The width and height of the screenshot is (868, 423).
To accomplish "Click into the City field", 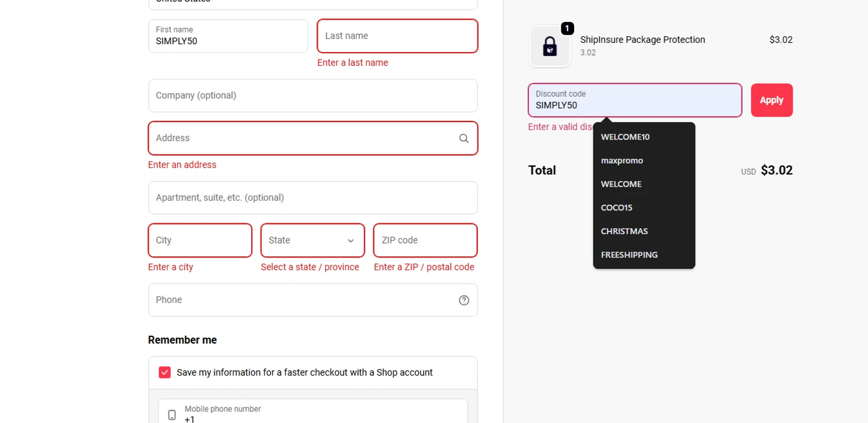I will (x=200, y=240).
